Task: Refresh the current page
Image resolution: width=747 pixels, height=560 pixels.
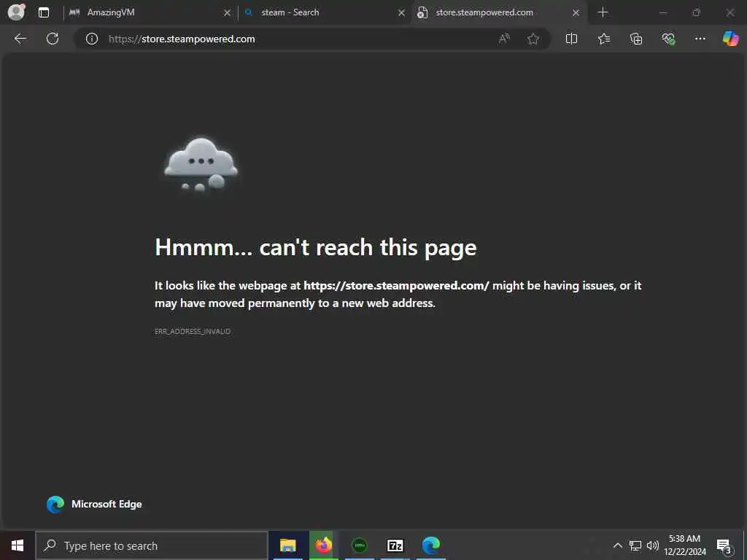Action: coord(53,39)
